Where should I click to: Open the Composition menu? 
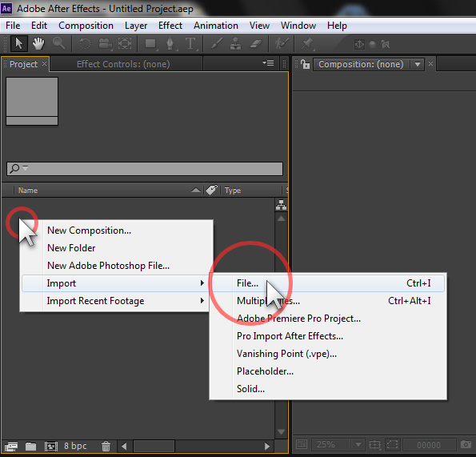86,26
